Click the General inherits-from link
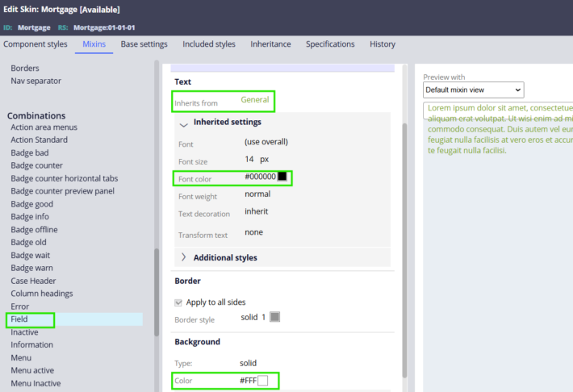Image resolution: width=573 pixels, height=392 pixels. (x=255, y=100)
